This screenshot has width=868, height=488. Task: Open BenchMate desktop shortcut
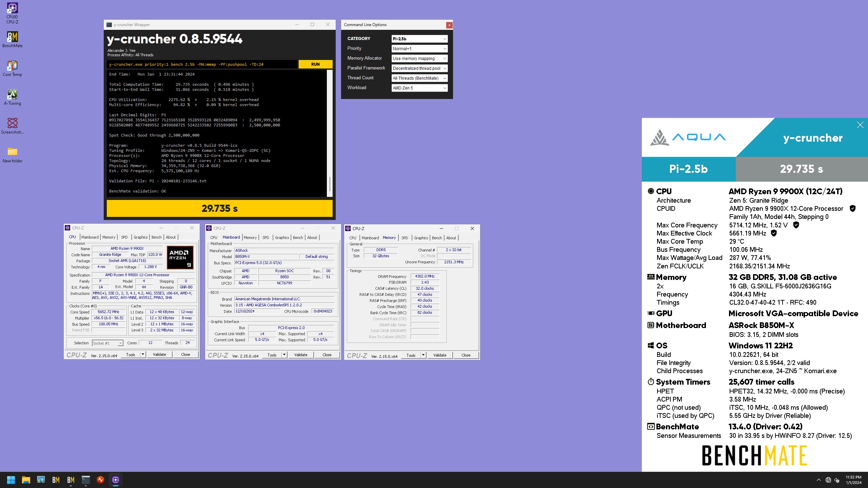[x=12, y=40]
